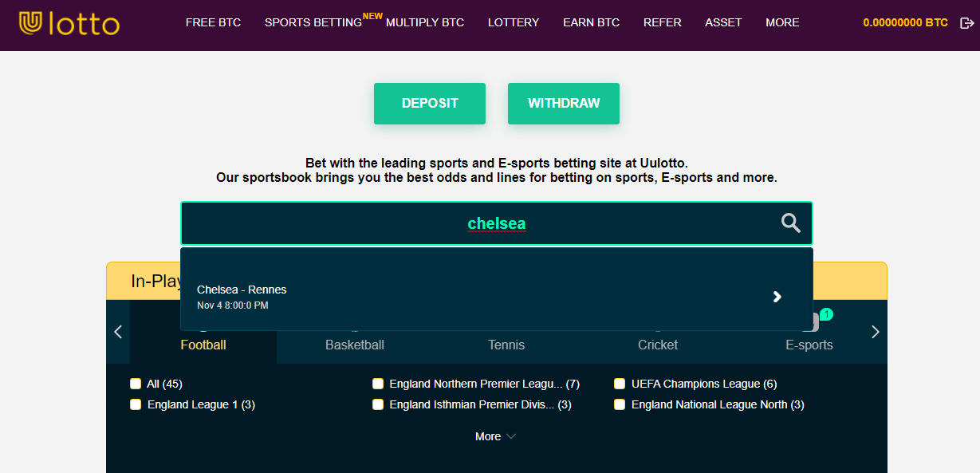Screen dimensions: 980x473
Task: Open the SPORTS BETTING menu item
Action: pos(313,22)
